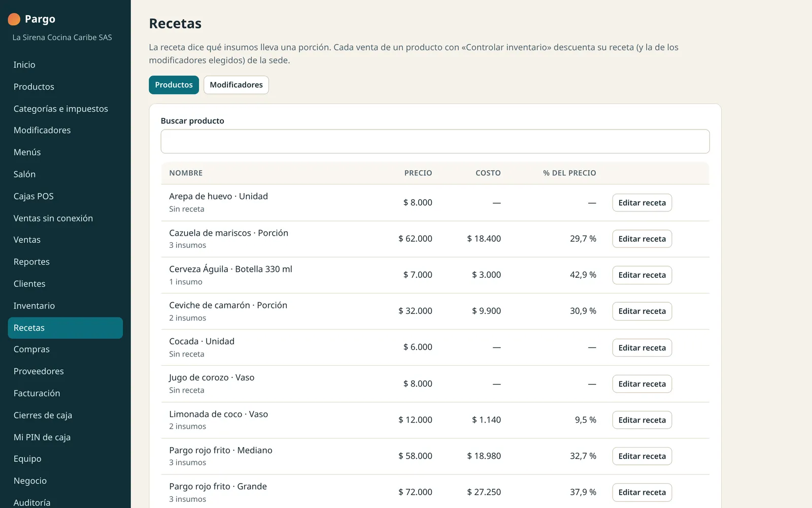Edit recipe for Arepa de huevo
The width and height of the screenshot is (812, 508).
click(642, 203)
